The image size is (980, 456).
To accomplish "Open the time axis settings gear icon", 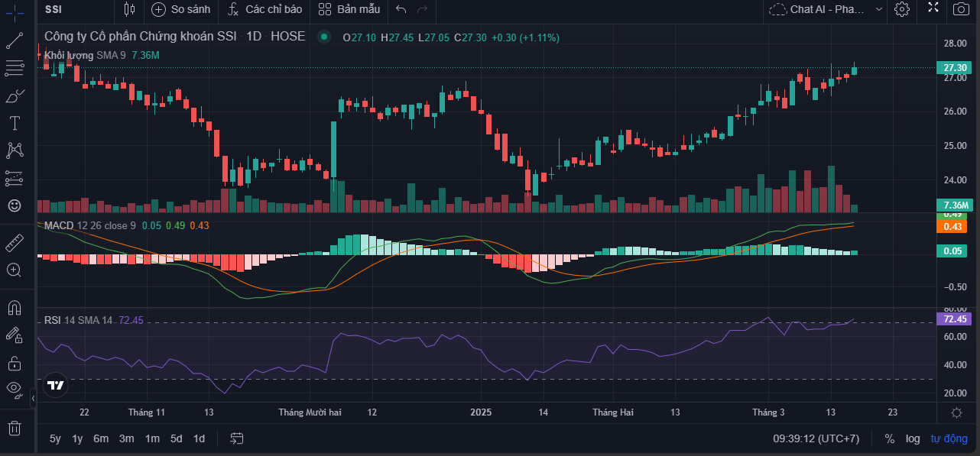I will (956, 412).
